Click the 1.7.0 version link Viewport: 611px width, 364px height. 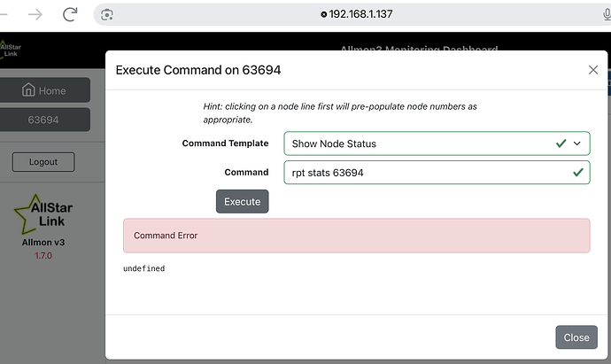[43, 256]
